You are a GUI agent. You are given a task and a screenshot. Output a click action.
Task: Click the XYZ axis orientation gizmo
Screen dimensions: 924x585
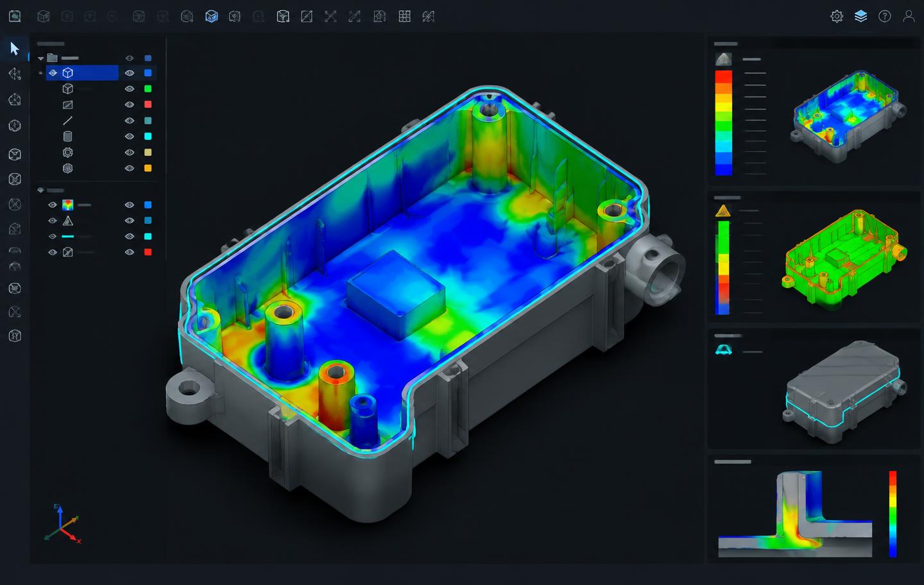pyautogui.click(x=62, y=524)
